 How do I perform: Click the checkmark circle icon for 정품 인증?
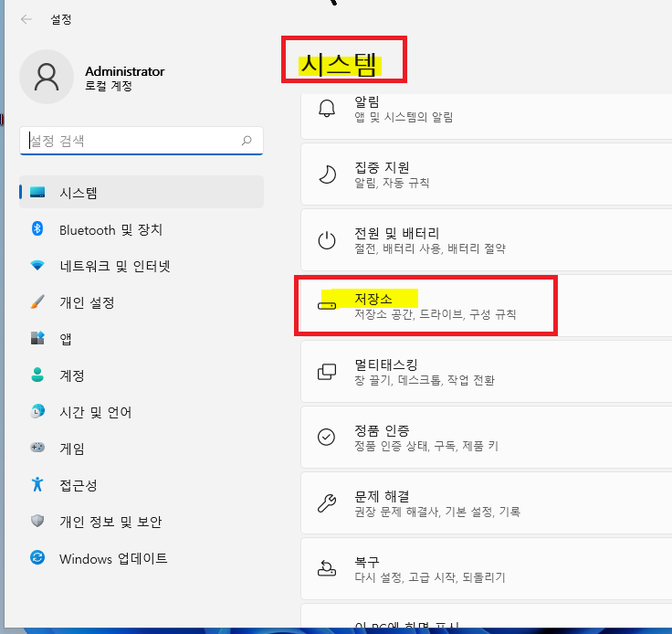point(326,438)
